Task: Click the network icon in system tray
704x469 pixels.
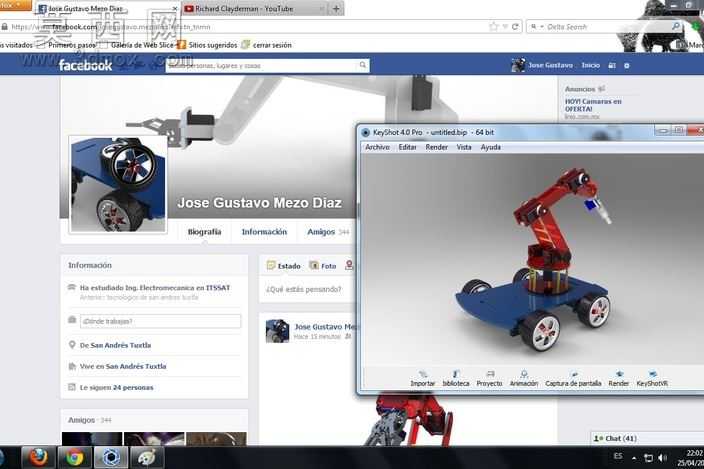Action: [x=648, y=458]
